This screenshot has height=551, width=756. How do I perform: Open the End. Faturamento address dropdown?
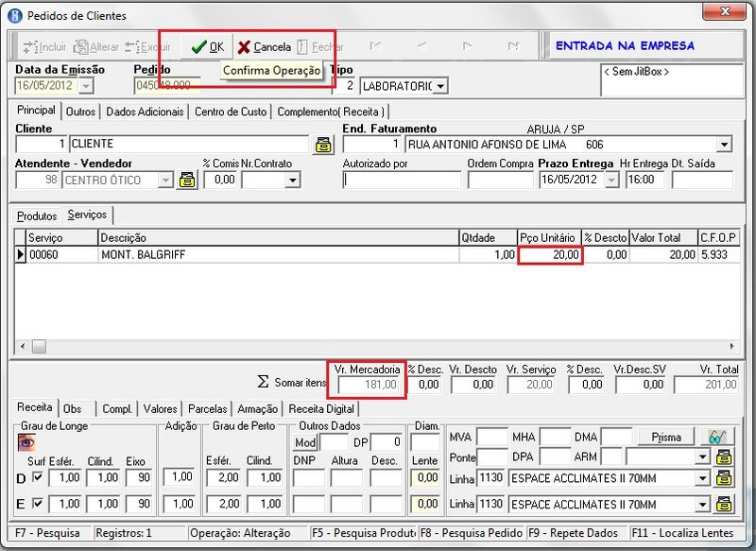(x=724, y=145)
